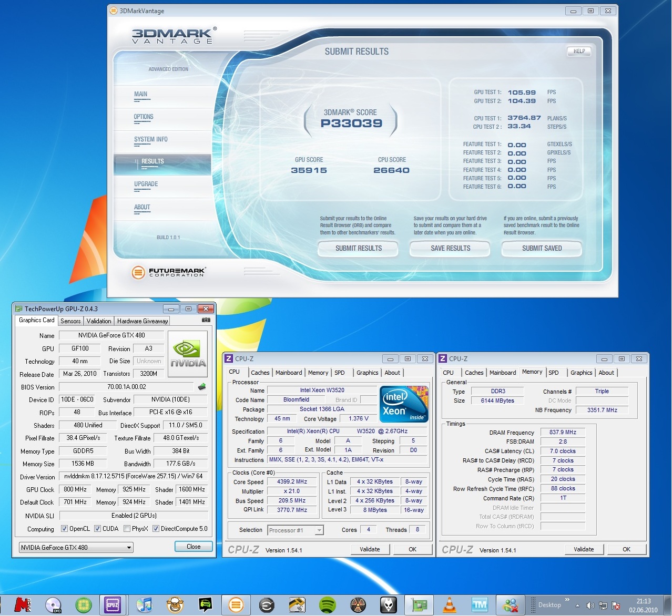The image size is (672, 616).
Task: Open ABOUT in 3DMark sidebar
Action: click(142, 208)
